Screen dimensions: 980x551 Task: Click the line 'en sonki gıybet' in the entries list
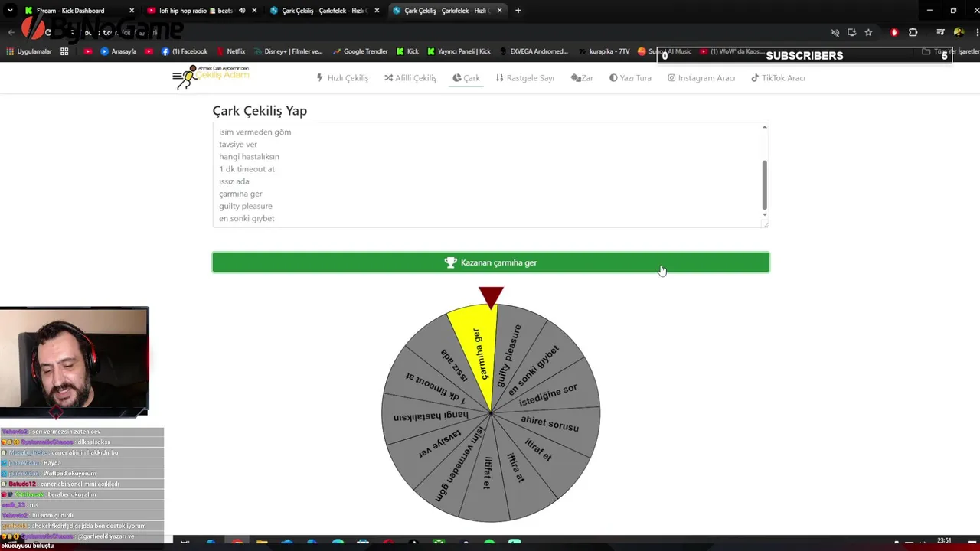(x=247, y=218)
